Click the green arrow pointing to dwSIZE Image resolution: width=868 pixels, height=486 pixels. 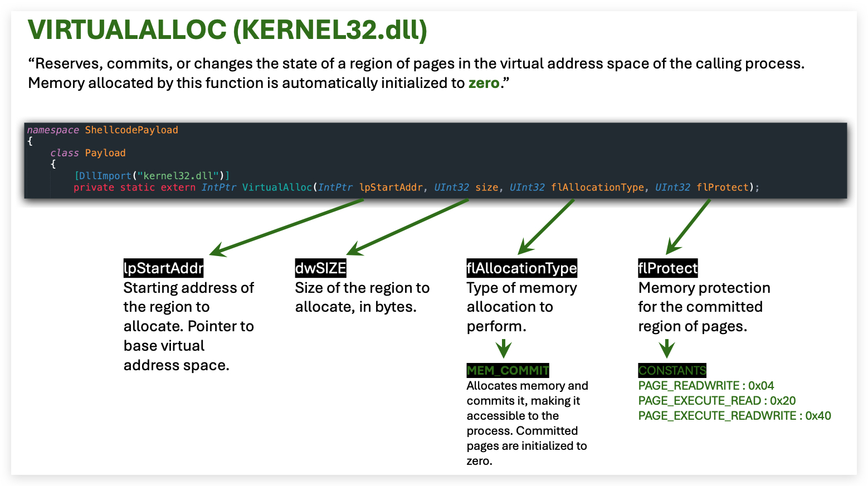[x=408, y=227]
